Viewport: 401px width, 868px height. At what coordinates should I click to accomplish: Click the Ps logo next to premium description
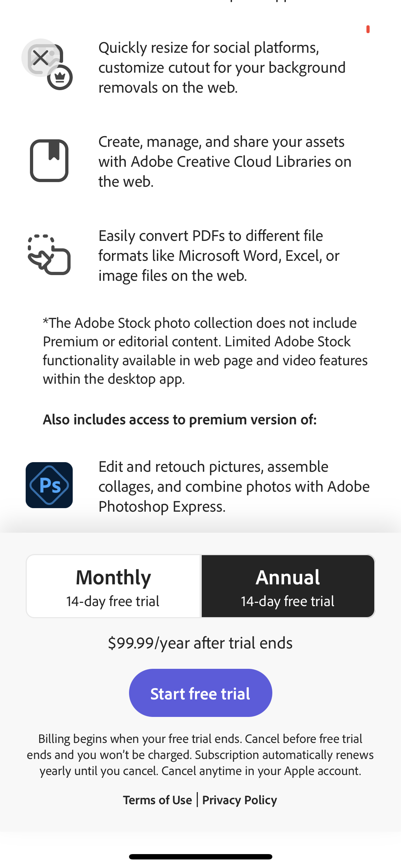tap(49, 485)
